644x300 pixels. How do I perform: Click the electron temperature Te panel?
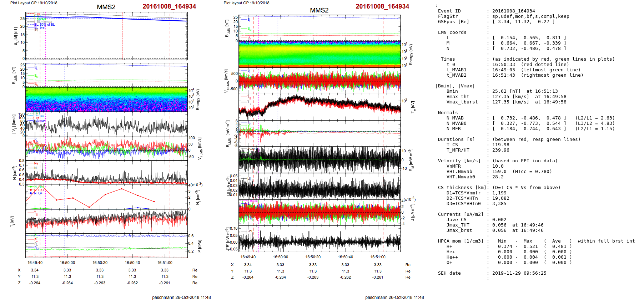pyautogui.click(x=320, y=106)
